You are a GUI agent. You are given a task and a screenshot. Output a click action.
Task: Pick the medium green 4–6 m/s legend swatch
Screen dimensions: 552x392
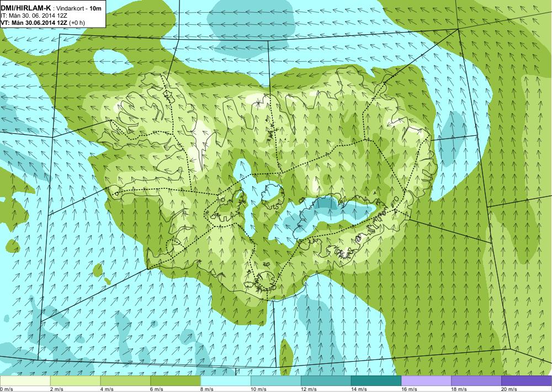(x=125, y=381)
